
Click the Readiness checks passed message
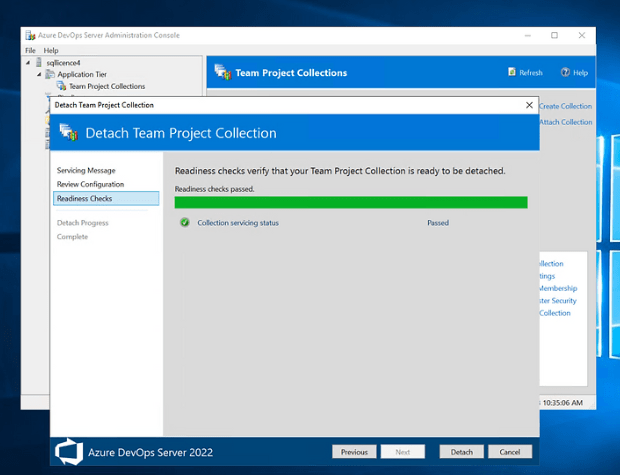215,189
